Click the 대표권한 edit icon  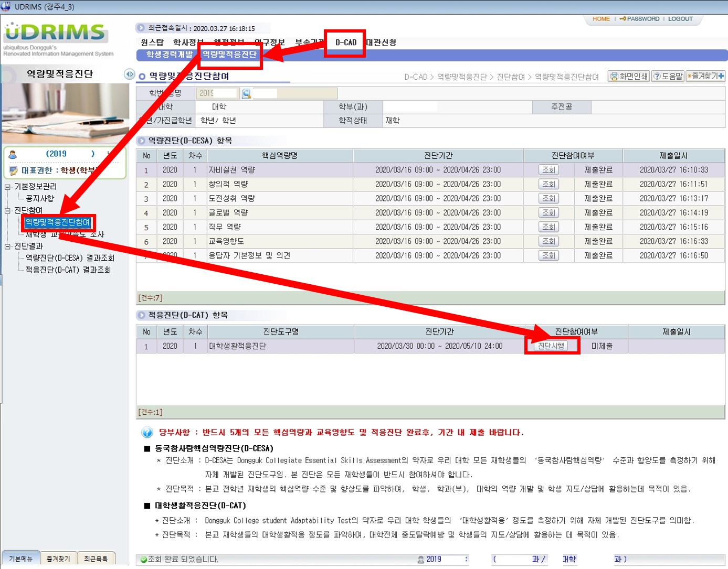click(x=14, y=170)
